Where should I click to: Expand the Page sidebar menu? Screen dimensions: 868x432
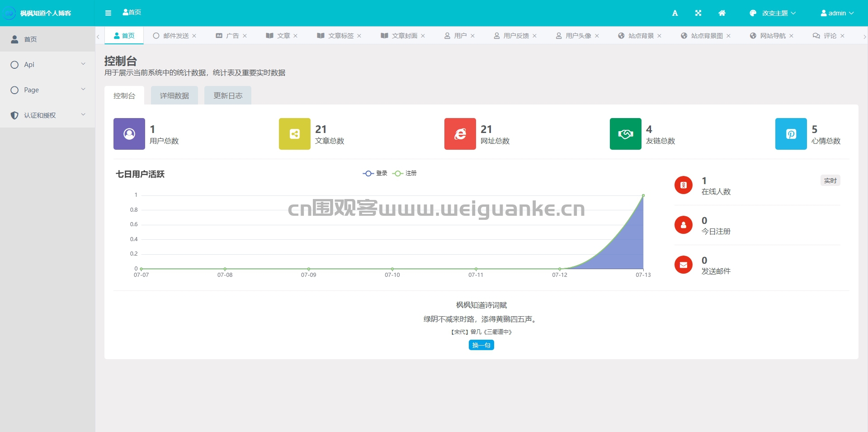click(x=47, y=90)
